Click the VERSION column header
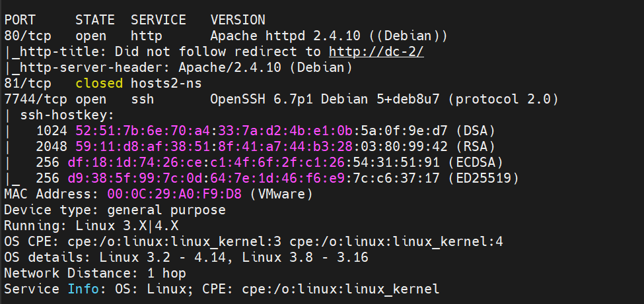Viewport: 644px width, 304px height. [x=238, y=20]
